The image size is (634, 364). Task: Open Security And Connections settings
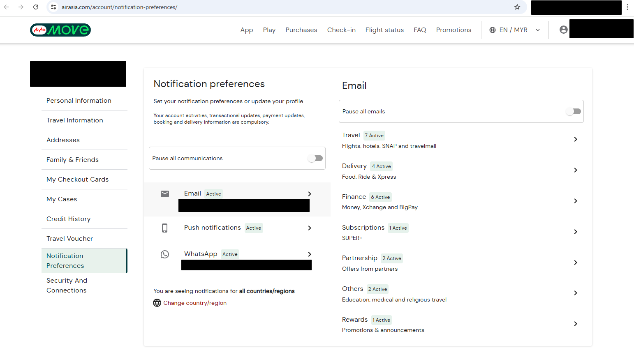pyautogui.click(x=84, y=286)
